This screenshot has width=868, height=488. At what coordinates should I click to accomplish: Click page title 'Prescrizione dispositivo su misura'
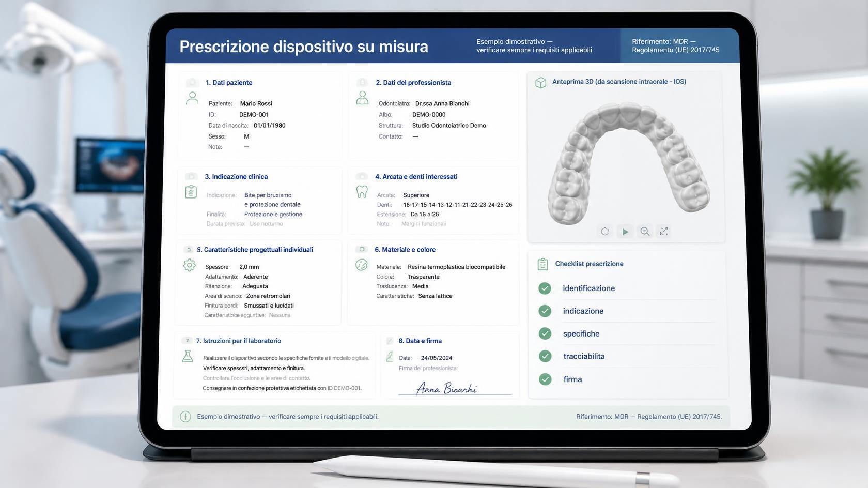[x=304, y=47]
